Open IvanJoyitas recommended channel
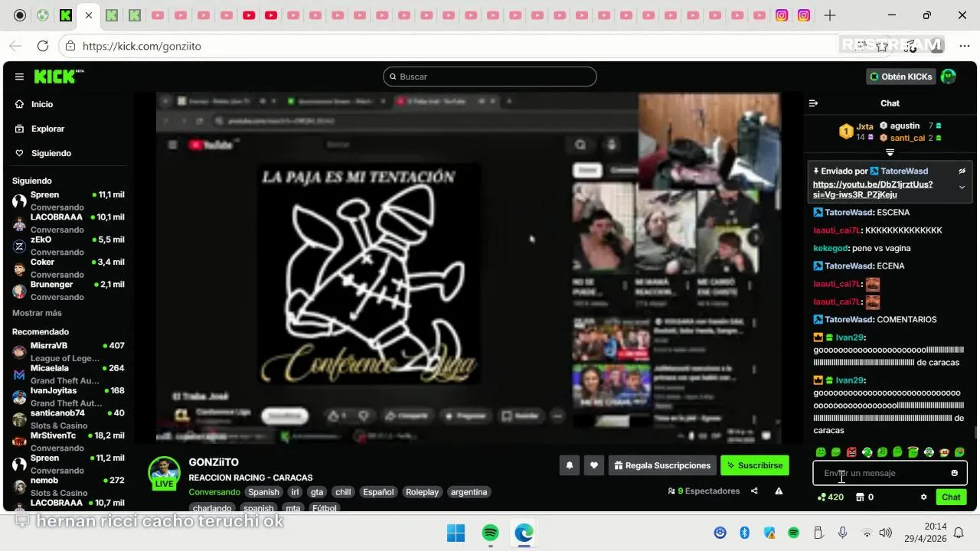Image resolution: width=980 pixels, height=551 pixels. click(x=68, y=396)
